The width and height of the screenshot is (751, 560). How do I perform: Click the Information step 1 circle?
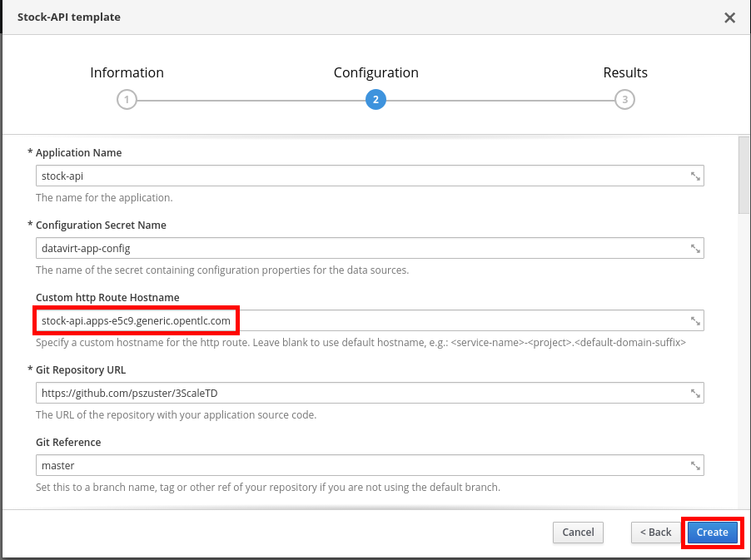[x=126, y=100]
